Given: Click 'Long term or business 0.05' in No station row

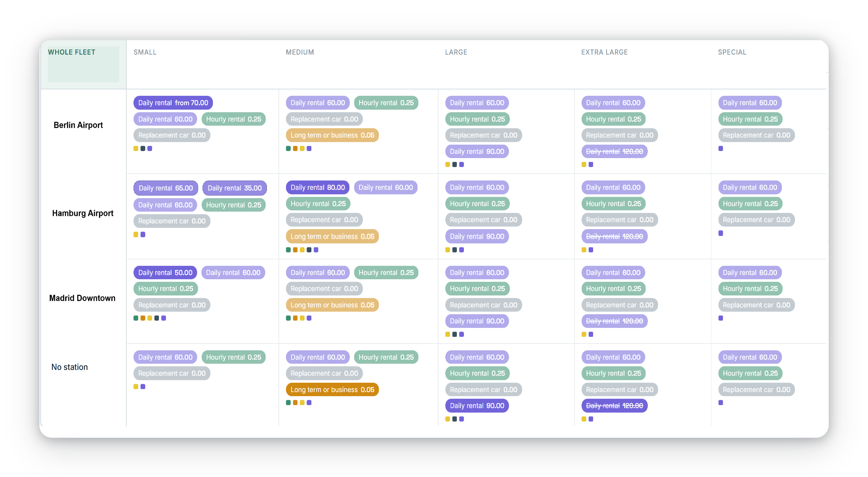Looking at the screenshot, I should point(332,390).
